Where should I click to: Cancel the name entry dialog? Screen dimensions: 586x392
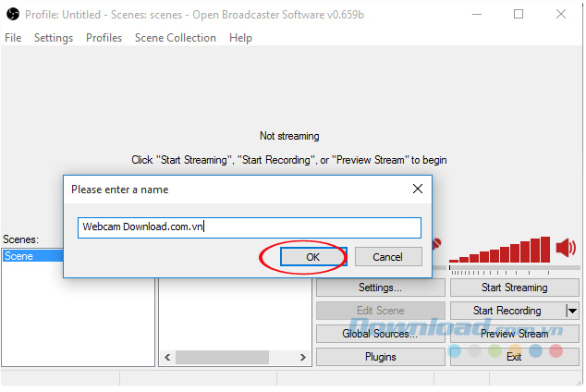coord(388,257)
